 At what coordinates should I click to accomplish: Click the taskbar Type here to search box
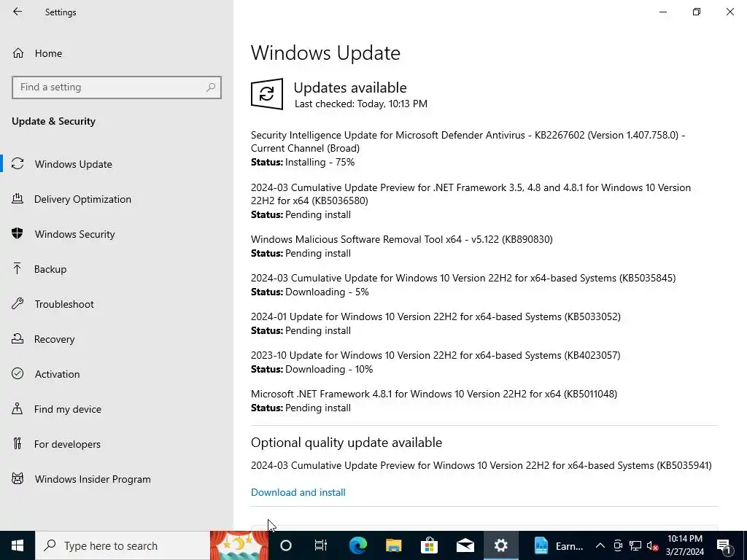[123, 545]
